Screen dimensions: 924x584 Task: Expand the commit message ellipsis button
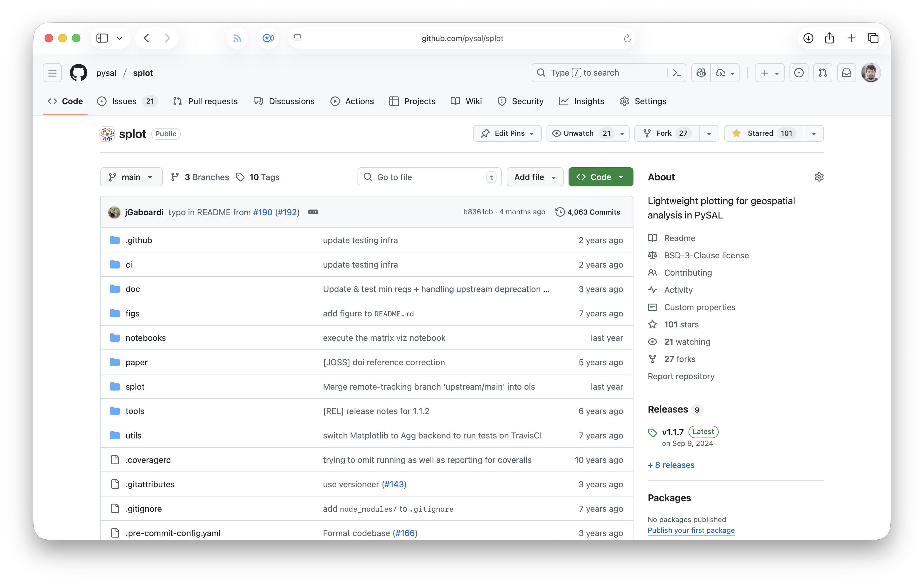coord(313,212)
